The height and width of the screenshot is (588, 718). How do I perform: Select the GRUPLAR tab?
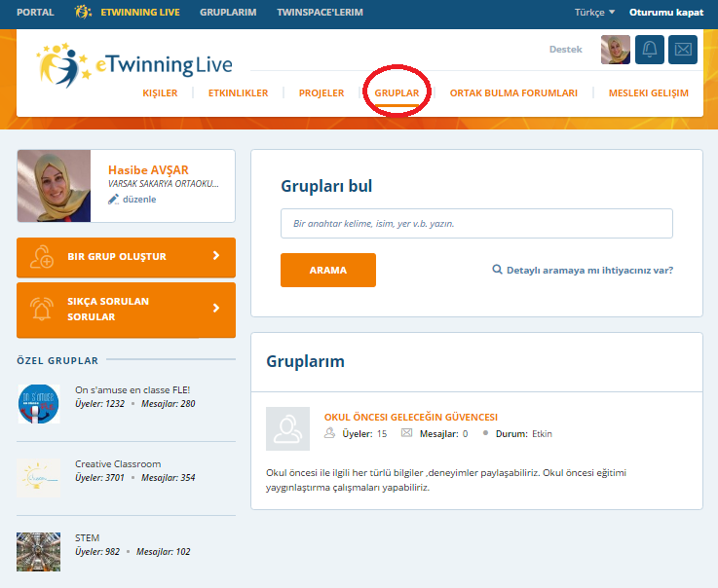click(397, 92)
